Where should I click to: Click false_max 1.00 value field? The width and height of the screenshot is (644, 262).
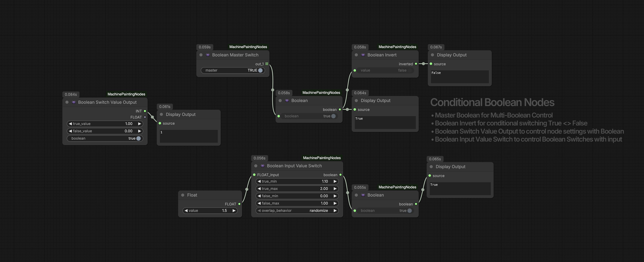tap(297, 203)
